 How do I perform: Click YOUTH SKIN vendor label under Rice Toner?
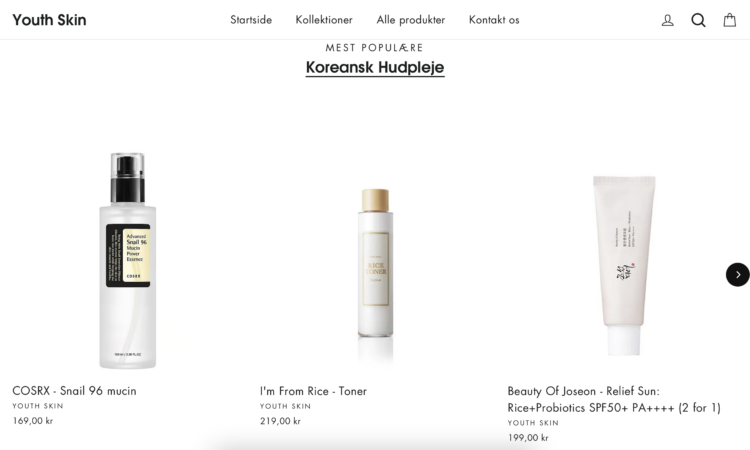pyautogui.click(x=285, y=406)
